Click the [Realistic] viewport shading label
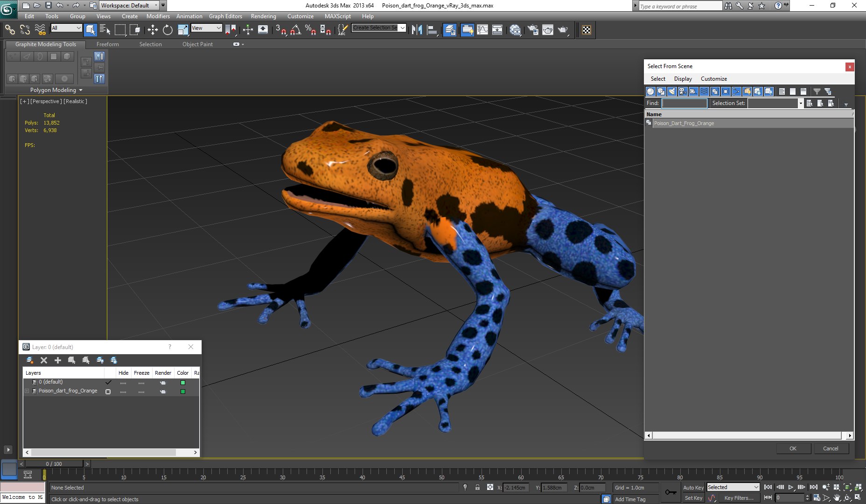The image size is (866, 504). [75, 101]
